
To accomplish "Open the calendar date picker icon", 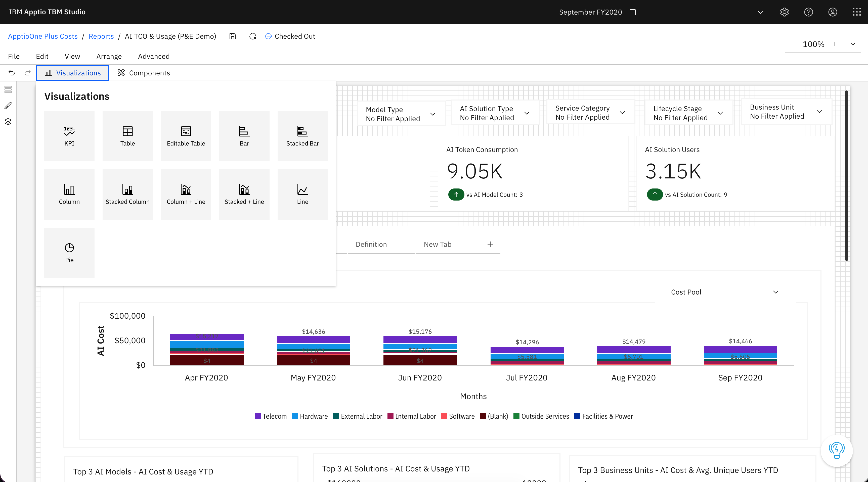I will point(632,12).
